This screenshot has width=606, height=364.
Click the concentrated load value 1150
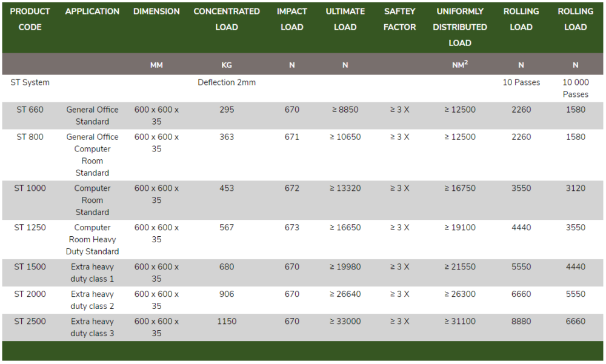pos(227,322)
